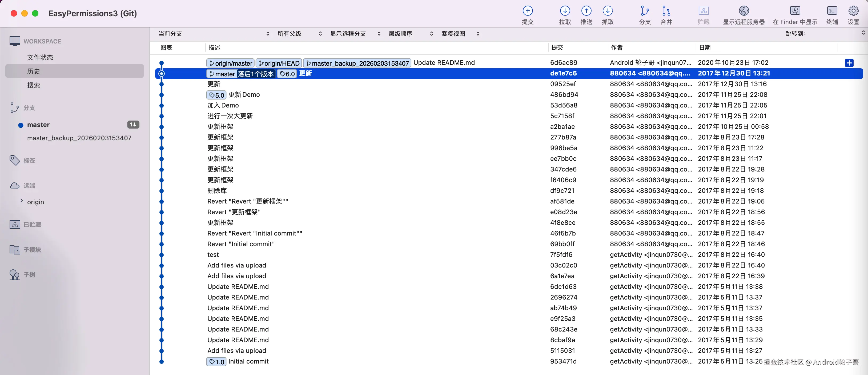Select the master_backup_20260203153407 branch in sidebar
The width and height of the screenshot is (868, 375).
pos(79,138)
